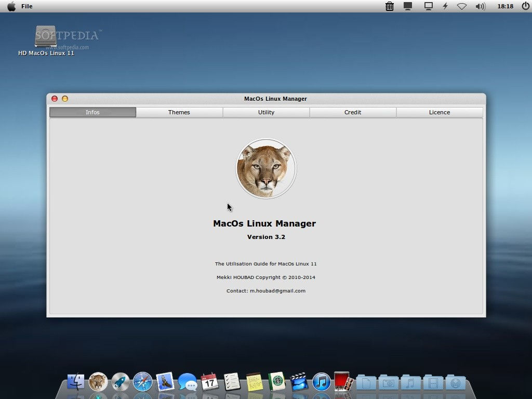Click 'The Utilisation Guide for MacOs Linux 11'

[265, 263]
